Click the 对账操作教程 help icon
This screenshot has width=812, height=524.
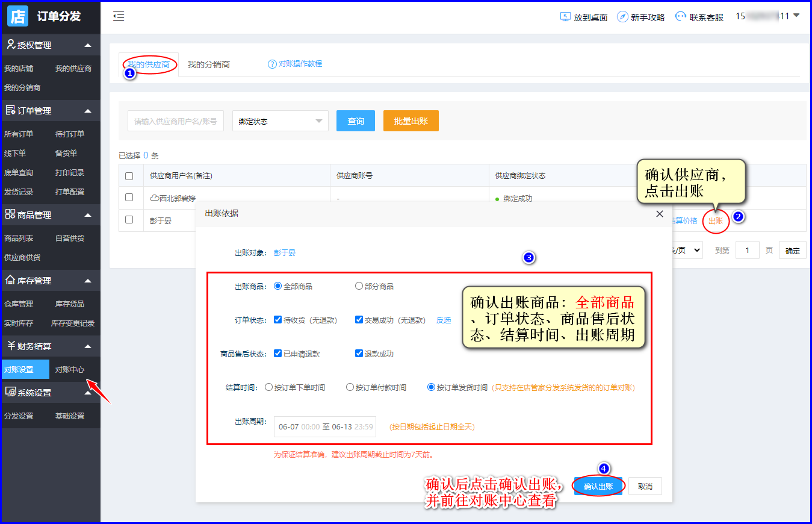click(x=272, y=64)
